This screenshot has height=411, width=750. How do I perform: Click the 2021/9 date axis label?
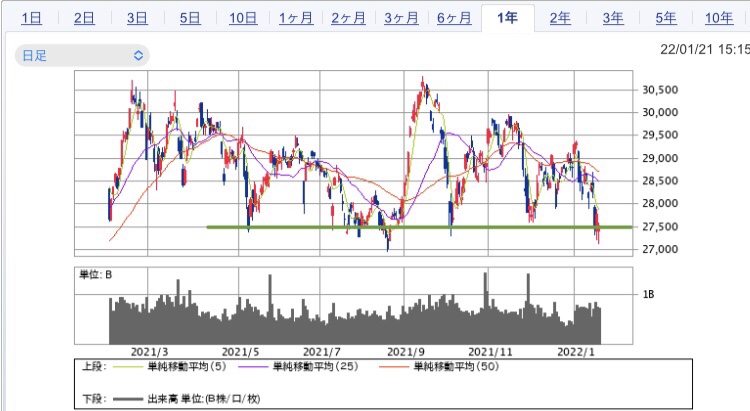click(406, 352)
